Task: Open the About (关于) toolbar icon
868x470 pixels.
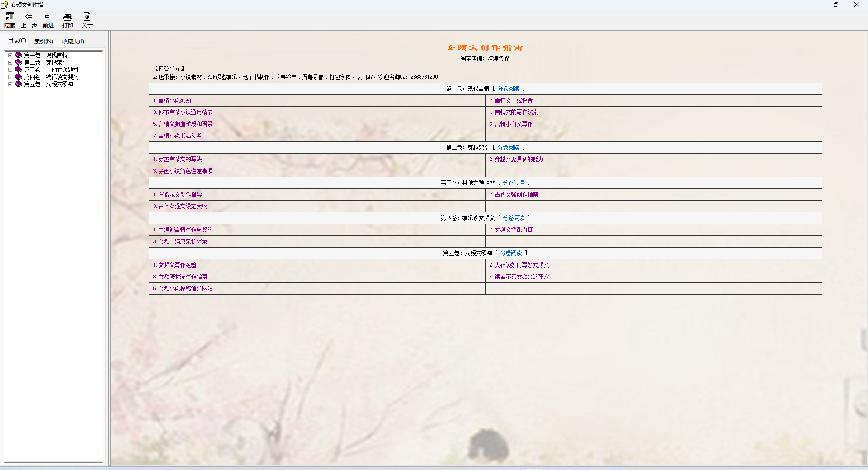Action: 87,17
